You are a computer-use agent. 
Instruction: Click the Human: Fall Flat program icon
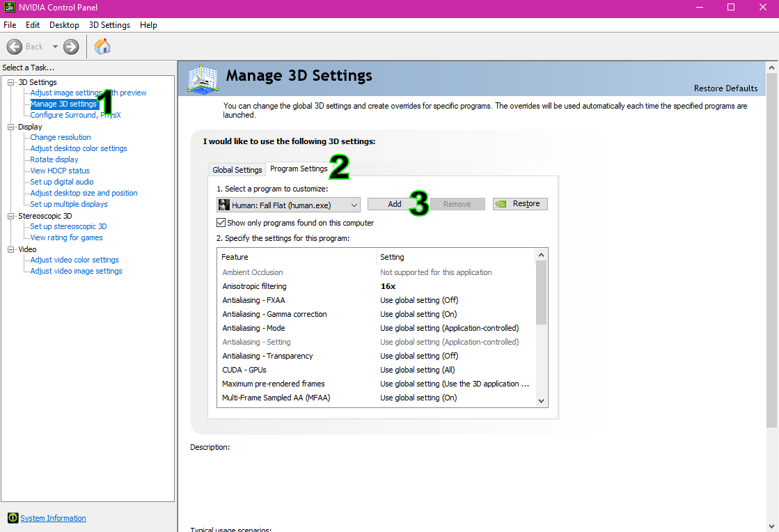tap(224, 205)
